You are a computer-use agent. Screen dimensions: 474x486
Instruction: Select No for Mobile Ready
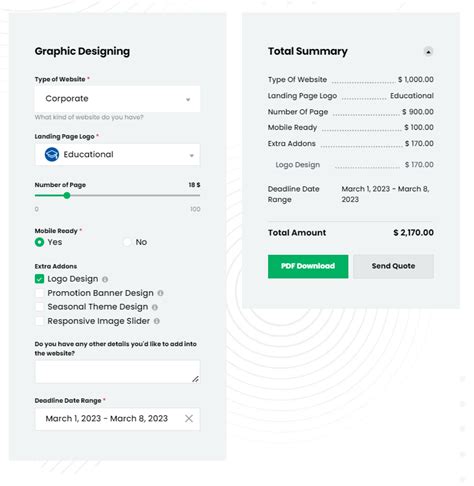tap(127, 242)
